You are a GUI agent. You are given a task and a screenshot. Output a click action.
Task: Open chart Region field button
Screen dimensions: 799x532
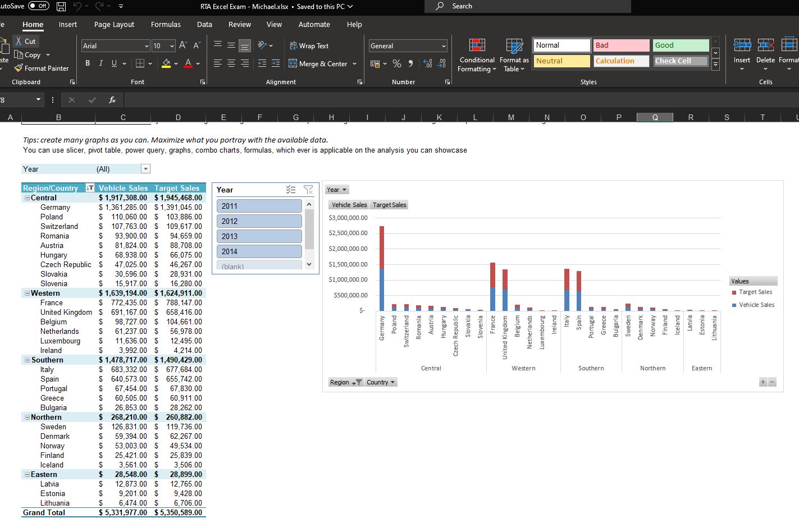346,382
